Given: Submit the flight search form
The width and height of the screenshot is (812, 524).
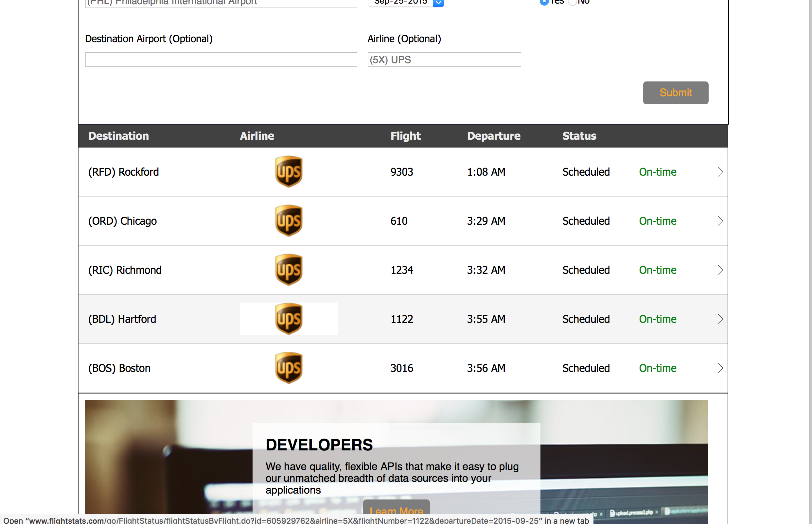Looking at the screenshot, I should click(675, 93).
